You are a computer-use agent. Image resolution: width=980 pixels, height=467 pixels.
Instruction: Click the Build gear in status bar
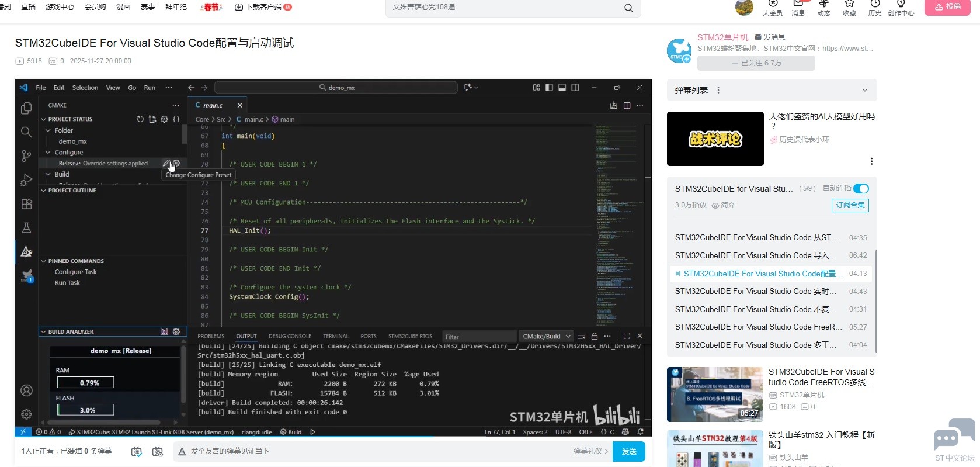(290, 432)
